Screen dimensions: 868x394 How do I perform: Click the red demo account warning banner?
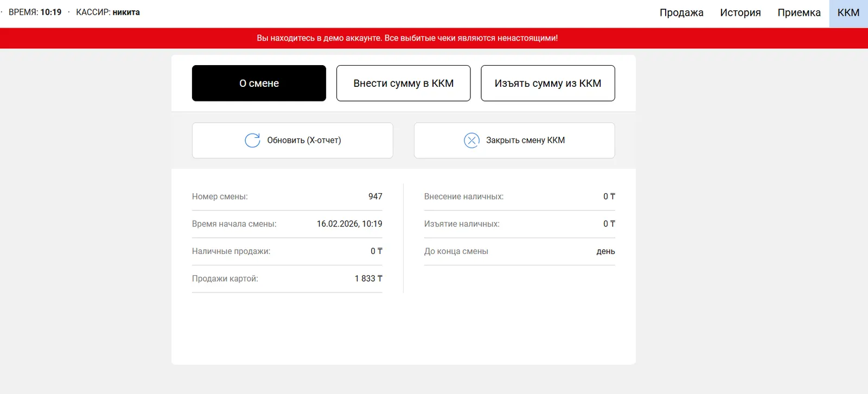pos(407,38)
